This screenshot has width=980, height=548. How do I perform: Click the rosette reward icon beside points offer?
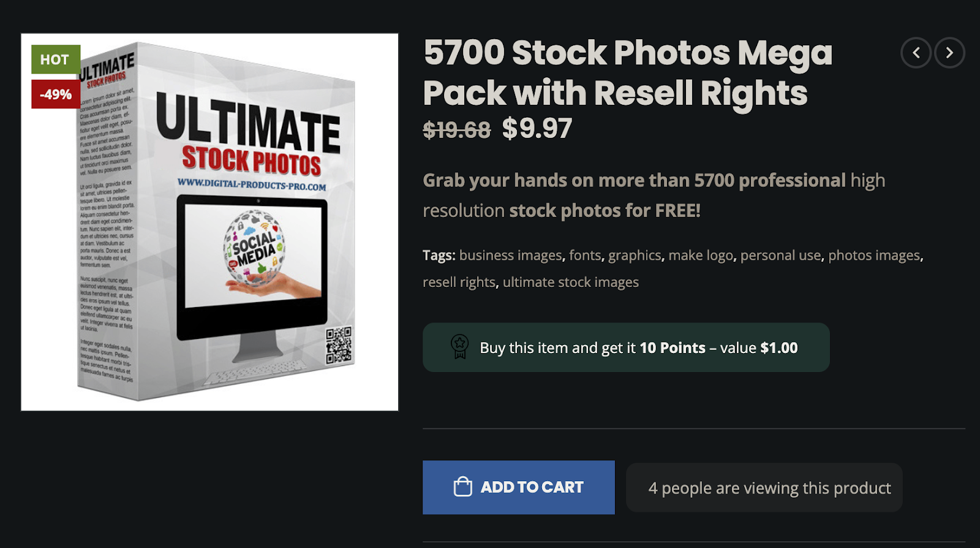point(458,347)
